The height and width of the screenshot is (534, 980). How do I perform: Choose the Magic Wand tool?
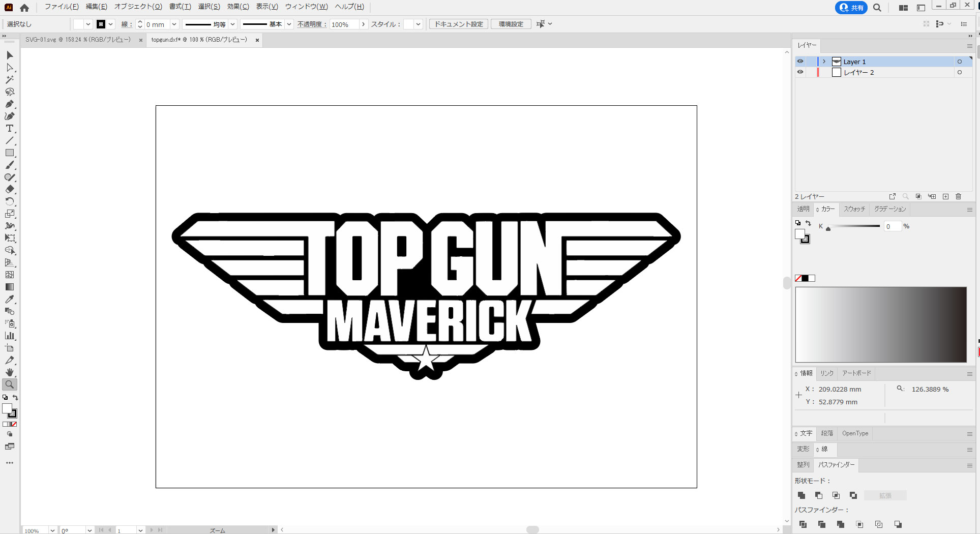coord(10,79)
